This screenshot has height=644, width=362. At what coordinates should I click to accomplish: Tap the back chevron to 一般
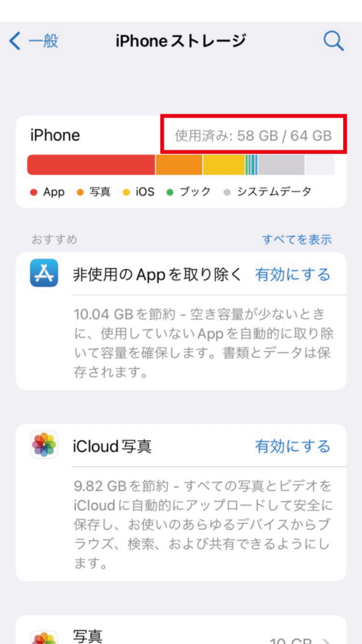coord(14,42)
